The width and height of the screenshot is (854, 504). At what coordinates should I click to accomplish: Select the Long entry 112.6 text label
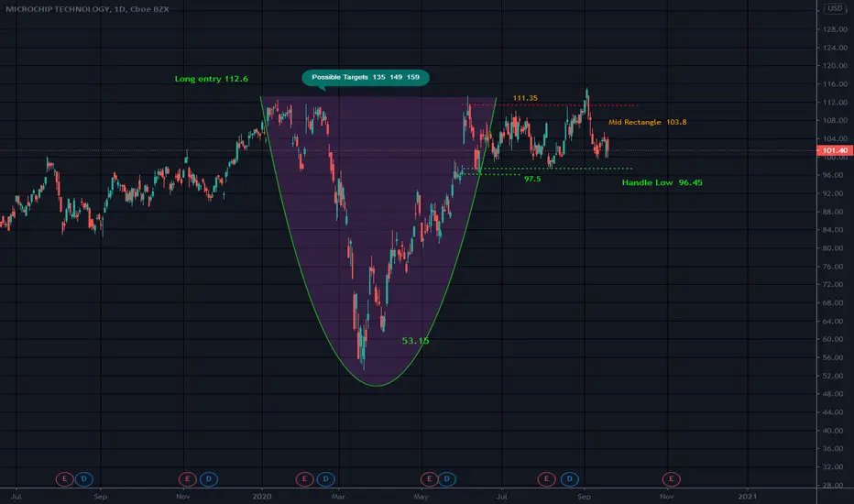(x=212, y=79)
